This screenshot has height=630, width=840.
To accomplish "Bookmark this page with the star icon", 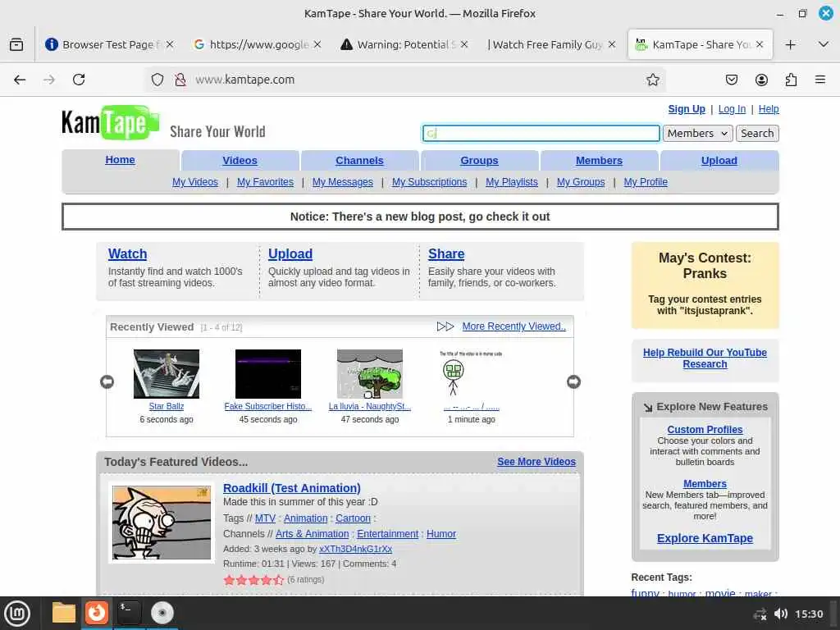I will [x=652, y=80].
